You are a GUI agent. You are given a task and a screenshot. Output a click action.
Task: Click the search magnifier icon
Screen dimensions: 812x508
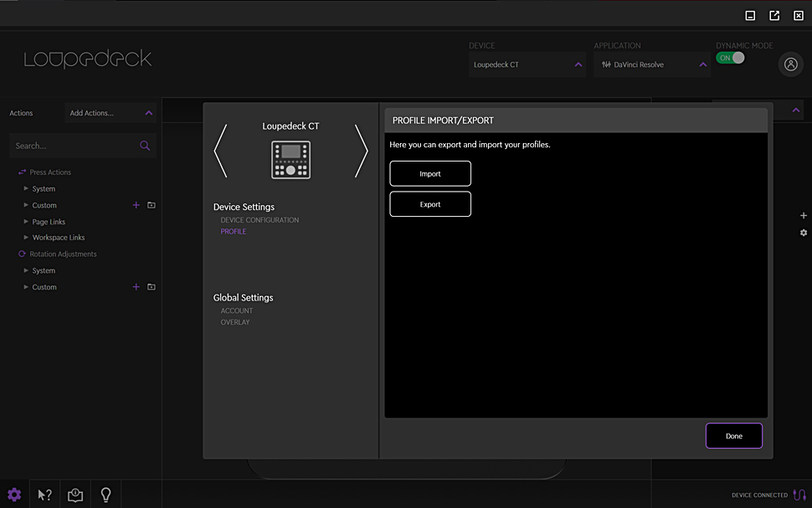pyautogui.click(x=145, y=146)
